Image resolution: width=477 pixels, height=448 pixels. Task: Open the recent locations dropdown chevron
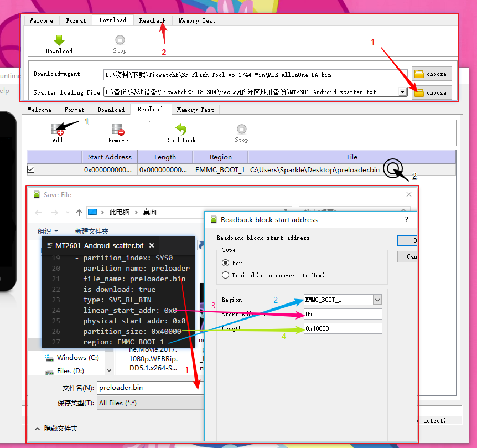coord(68,213)
